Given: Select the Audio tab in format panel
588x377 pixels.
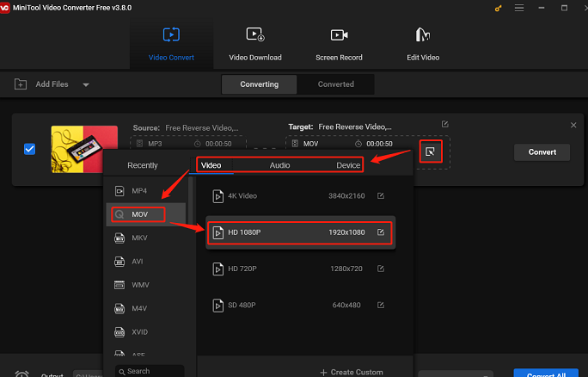Looking at the screenshot, I should click(x=279, y=165).
